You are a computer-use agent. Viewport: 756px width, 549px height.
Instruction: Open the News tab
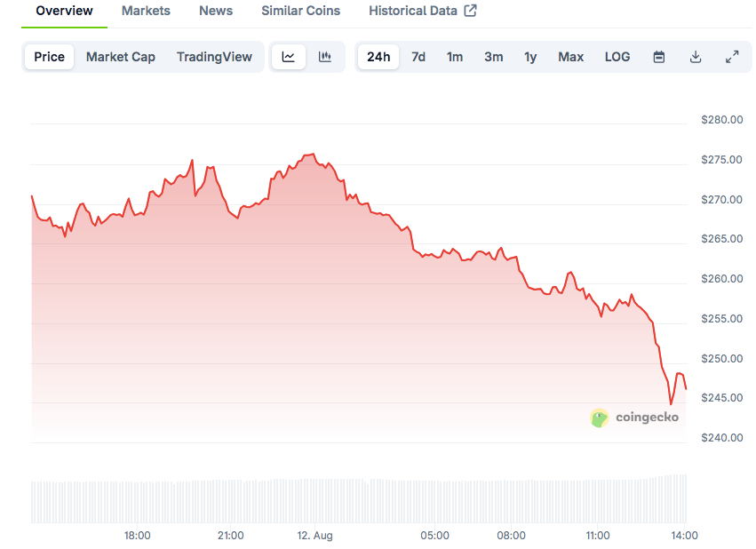point(216,11)
